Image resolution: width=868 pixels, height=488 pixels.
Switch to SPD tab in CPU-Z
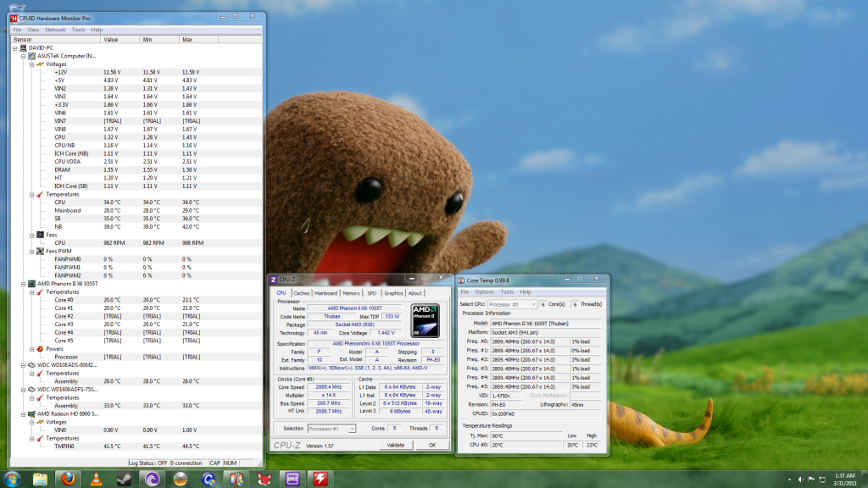point(372,293)
